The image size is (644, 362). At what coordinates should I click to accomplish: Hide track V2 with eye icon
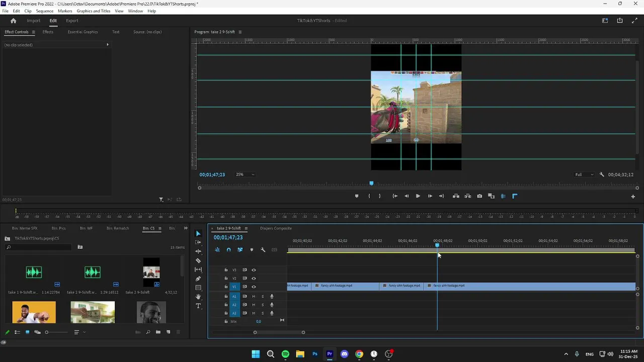tap(254, 278)
